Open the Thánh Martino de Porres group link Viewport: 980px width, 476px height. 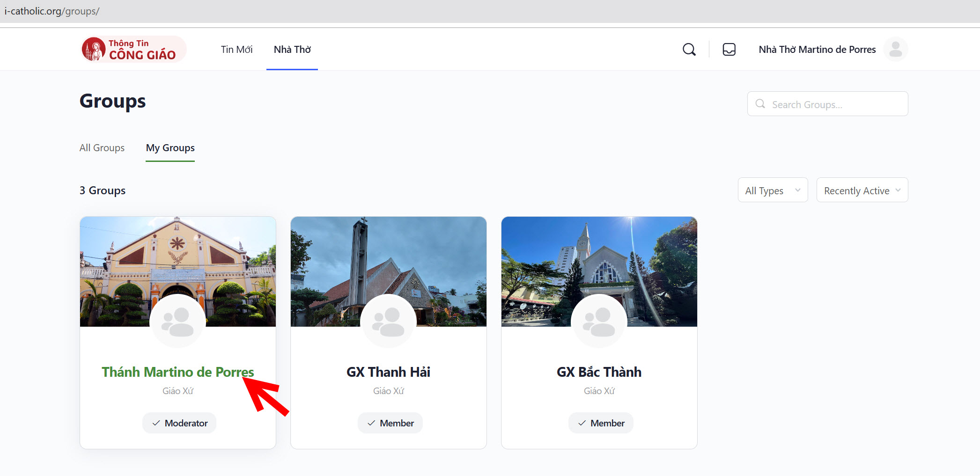pyautogui.click(x=177, y=372)
